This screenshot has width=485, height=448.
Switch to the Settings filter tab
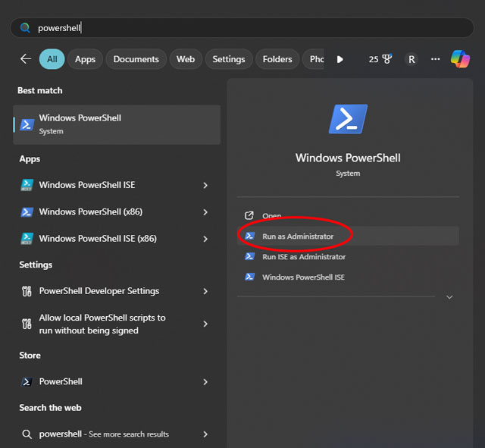(229, 59)
